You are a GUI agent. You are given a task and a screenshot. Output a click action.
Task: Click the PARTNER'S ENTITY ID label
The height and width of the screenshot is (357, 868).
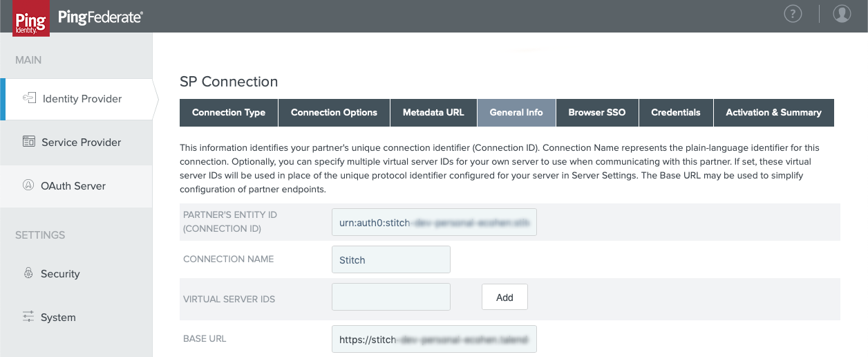point(230,221)
